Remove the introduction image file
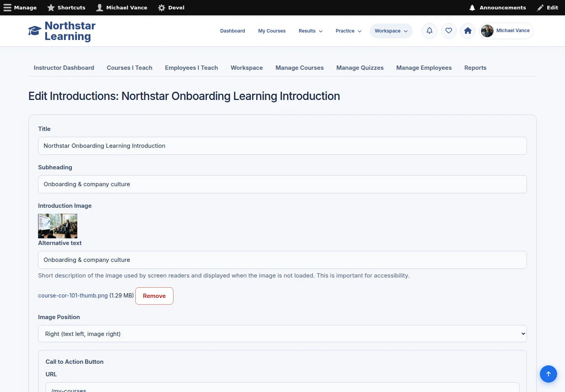Screen dimensions: 565x392 pos(154,296)
